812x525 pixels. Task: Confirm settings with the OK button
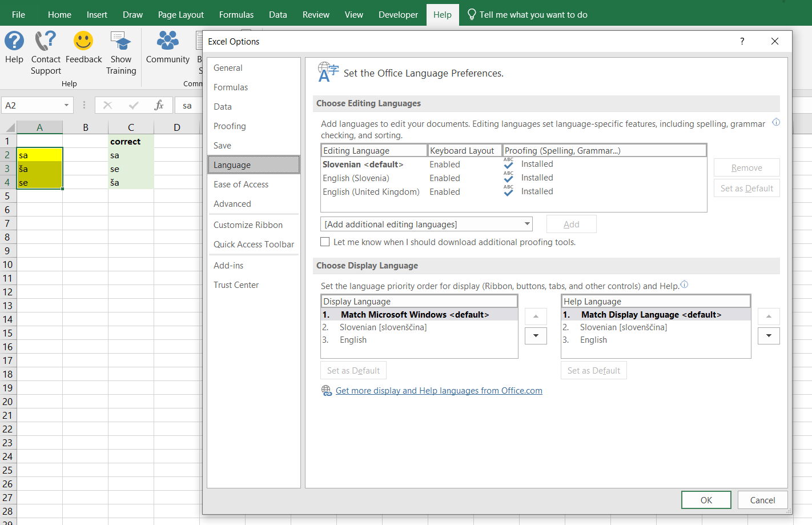(706, 499)
